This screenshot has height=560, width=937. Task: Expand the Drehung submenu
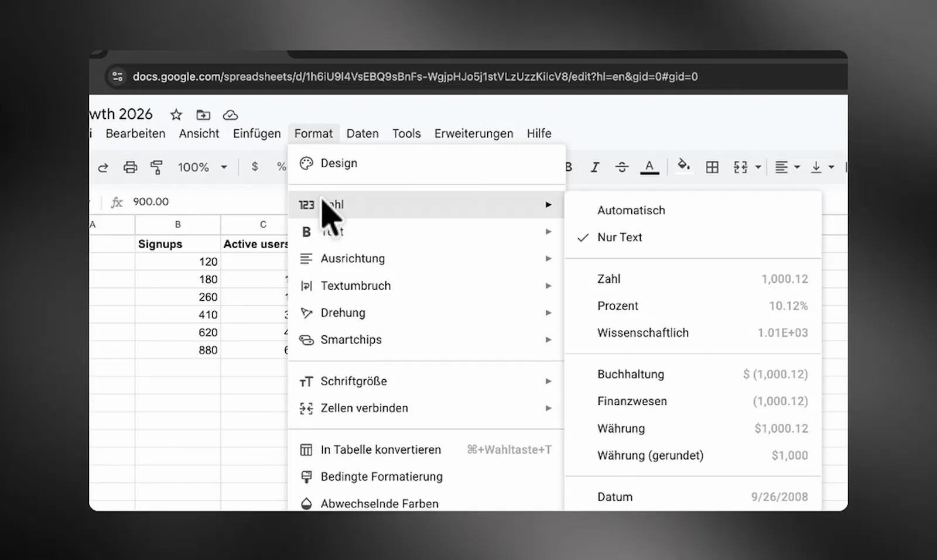click(x=426, y=312)
